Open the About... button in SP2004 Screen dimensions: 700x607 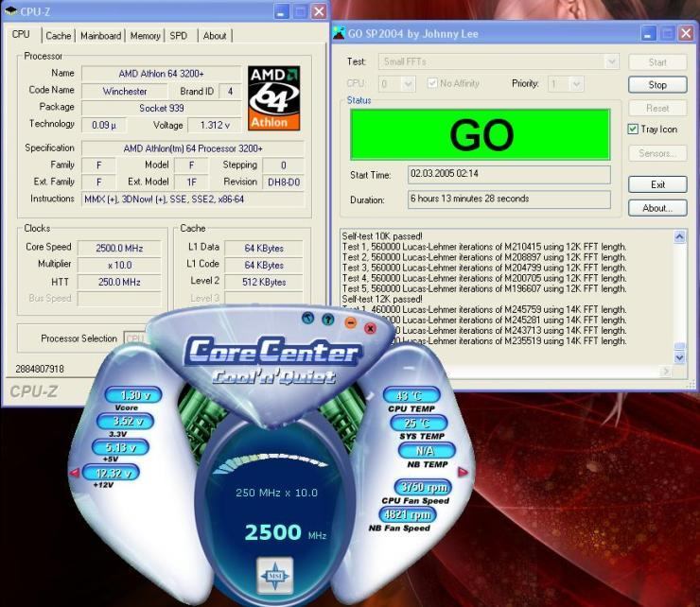tap(657, 208)
